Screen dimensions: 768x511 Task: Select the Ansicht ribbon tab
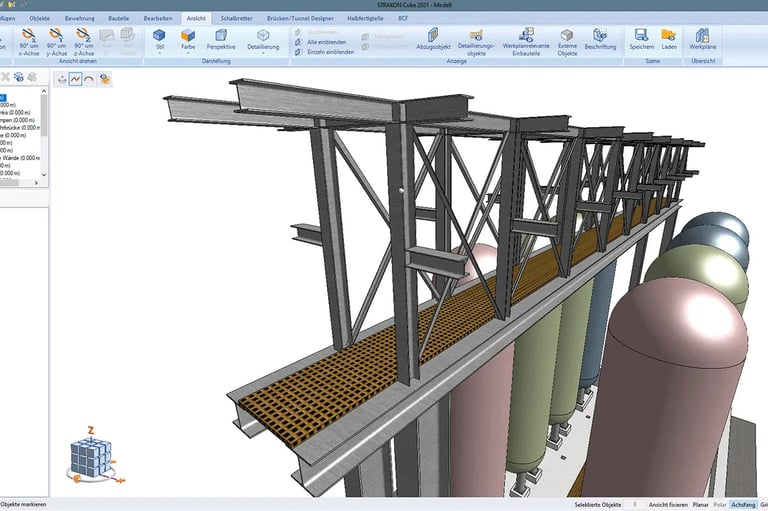(196, 18)
